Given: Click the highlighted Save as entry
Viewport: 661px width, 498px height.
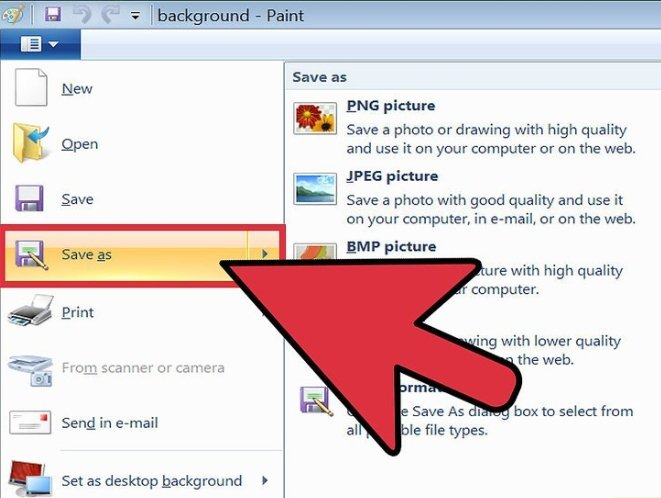Looking at the screenshot, I should pyautogui.click(x=86, y=255).
